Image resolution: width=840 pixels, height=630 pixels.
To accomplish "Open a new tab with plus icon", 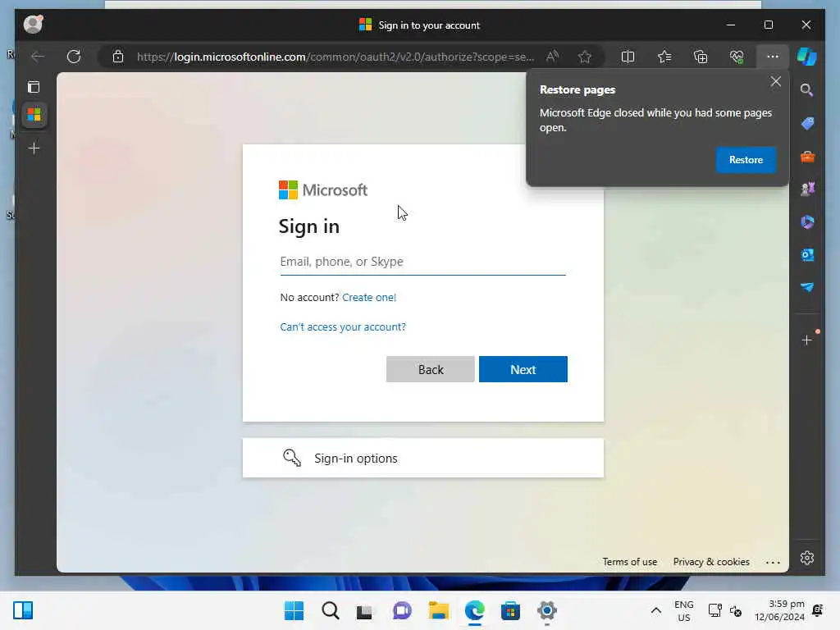I will click(x=34, y=148).
